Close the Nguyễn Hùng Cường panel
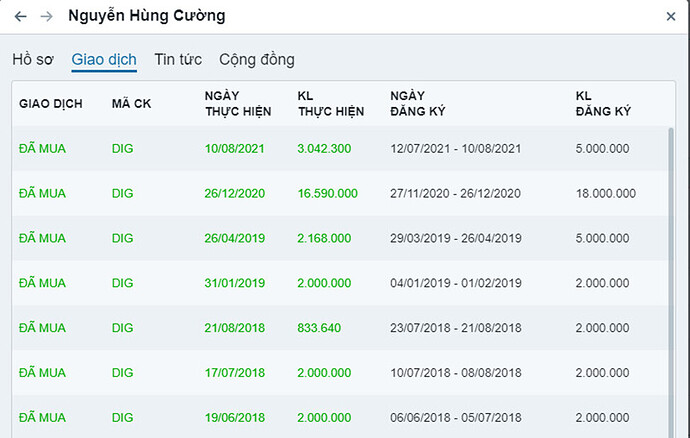Viewport: 690px width, 438px height. coord(671,17)
